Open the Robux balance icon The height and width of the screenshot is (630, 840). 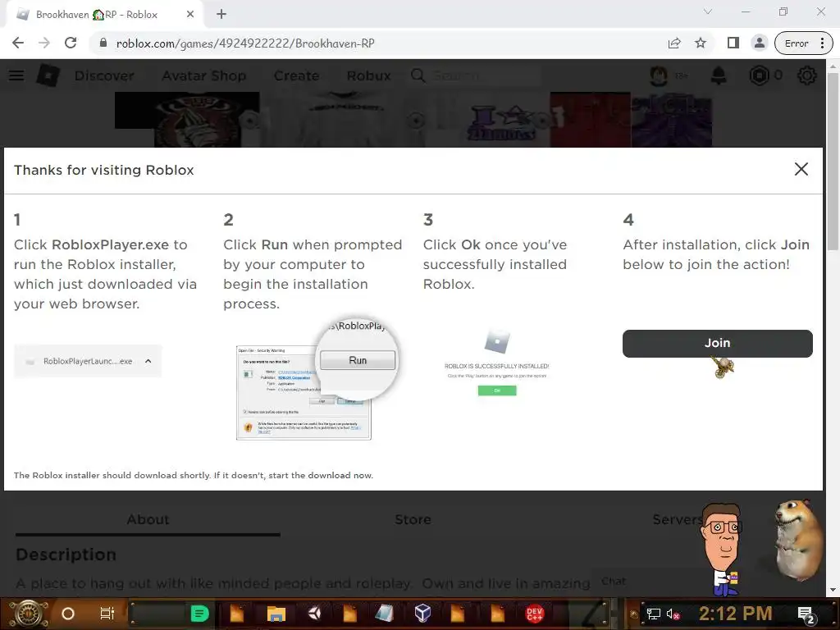click(x=759, y=75)
